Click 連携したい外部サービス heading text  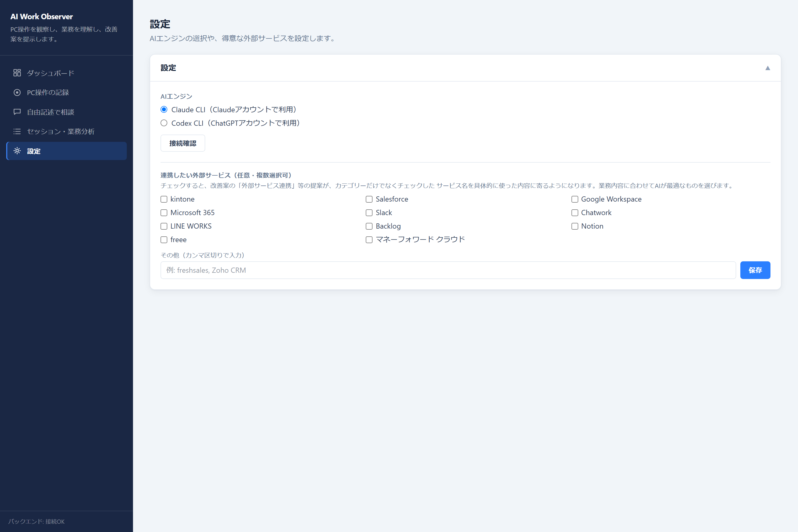tap(226, 175)
